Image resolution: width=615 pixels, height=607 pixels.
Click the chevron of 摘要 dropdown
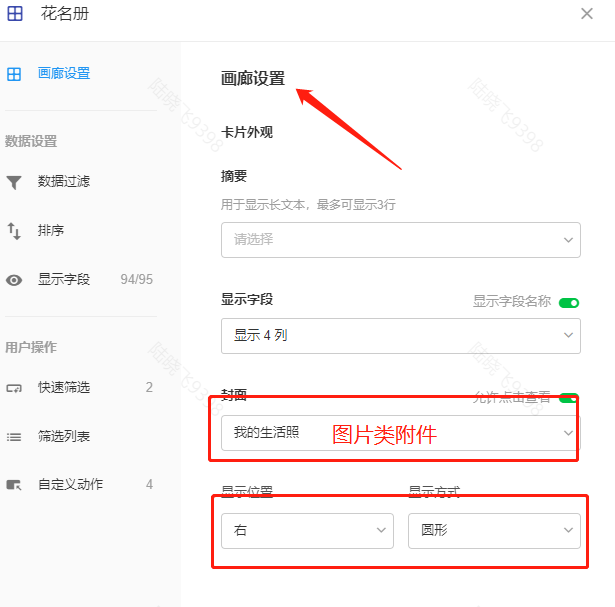click(x=568, y=240)
